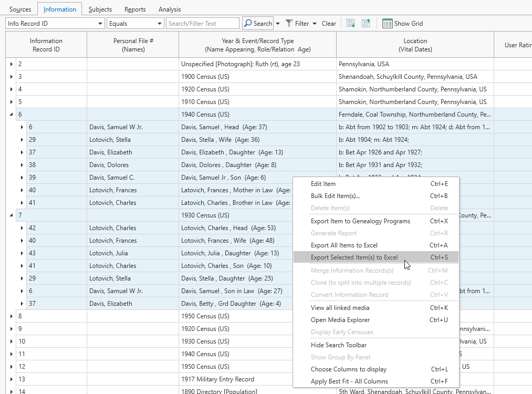Select Edit Item from the context menu
The width and height of the screenshot is (532, 394).
323,184
